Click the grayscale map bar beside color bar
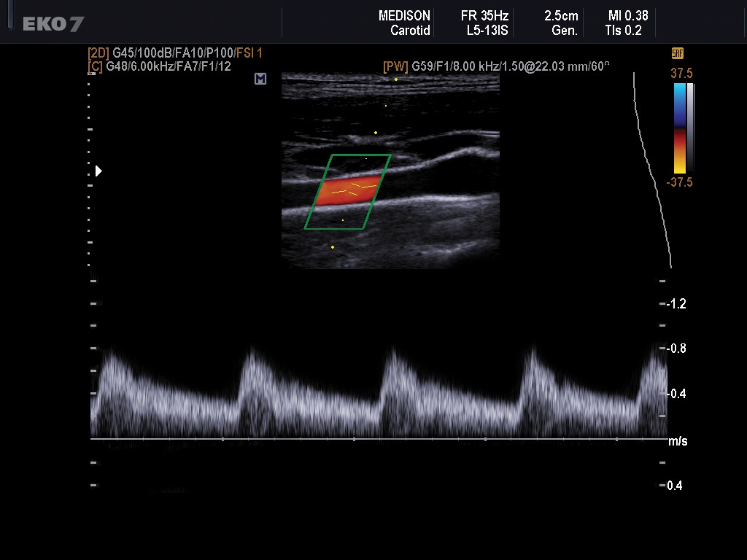 [x=690, y=128]
